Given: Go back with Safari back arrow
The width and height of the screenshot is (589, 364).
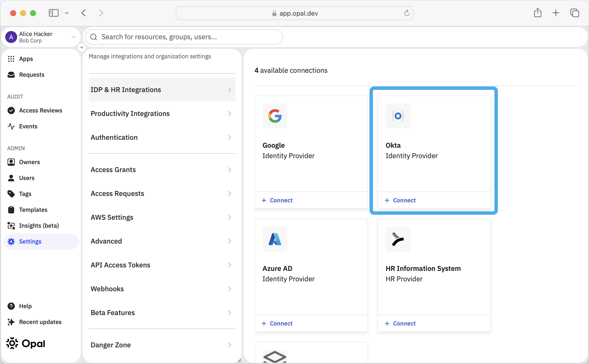Looking at the screenshot, I should tap(84, 13).
